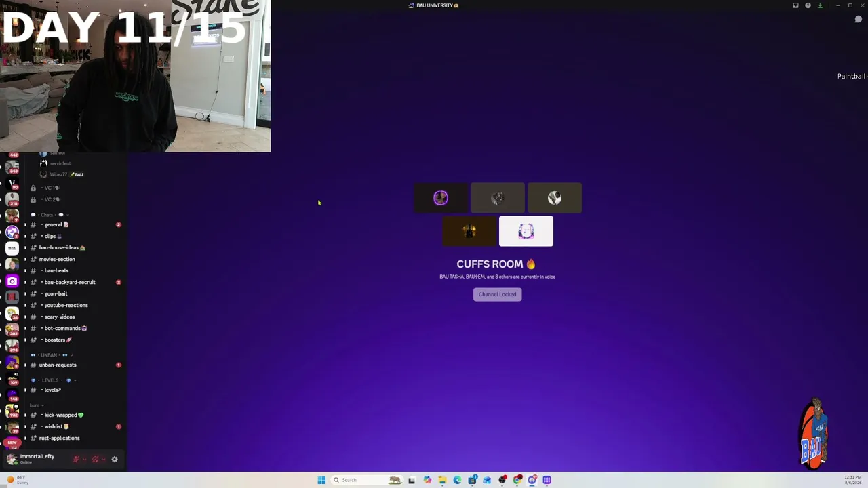Image resolution: width=868 pixels, height=488 pixels.
Task: Open the kick-wrapped channel
Action: click(73, 415)
